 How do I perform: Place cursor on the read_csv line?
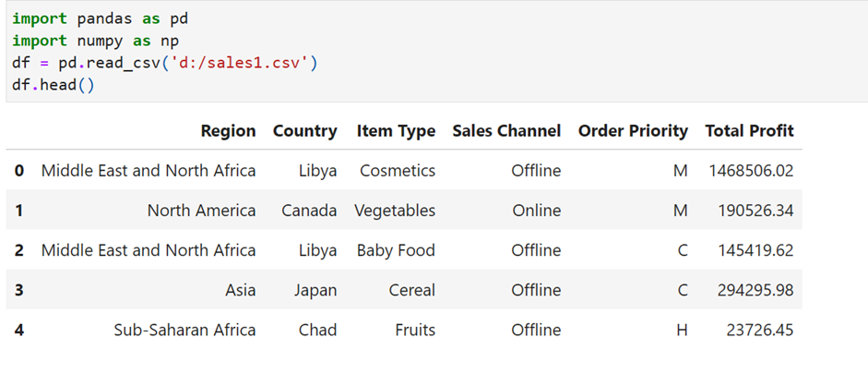point(165,63)
